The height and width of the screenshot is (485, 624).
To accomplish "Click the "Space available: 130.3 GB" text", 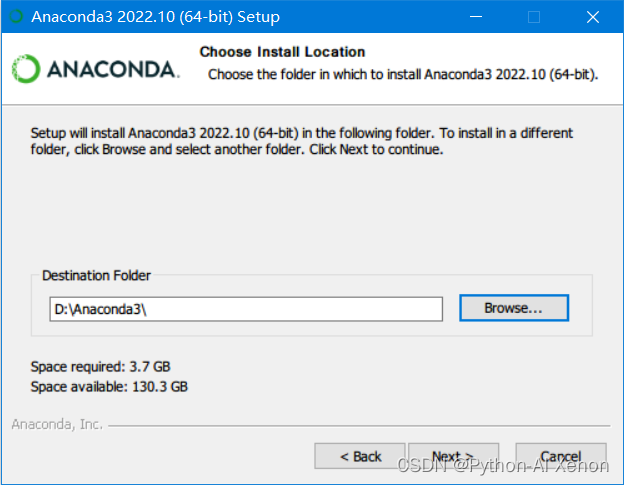I will point(109,387).
